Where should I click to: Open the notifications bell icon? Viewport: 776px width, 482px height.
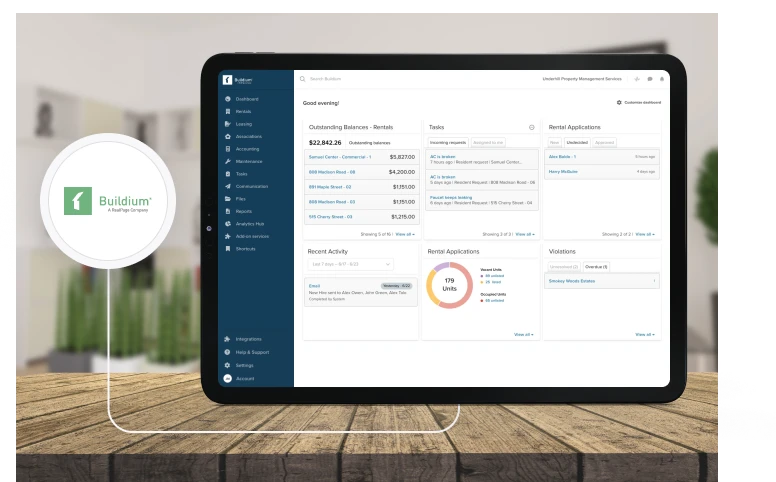pyautogui.click(x=662, y=79)
